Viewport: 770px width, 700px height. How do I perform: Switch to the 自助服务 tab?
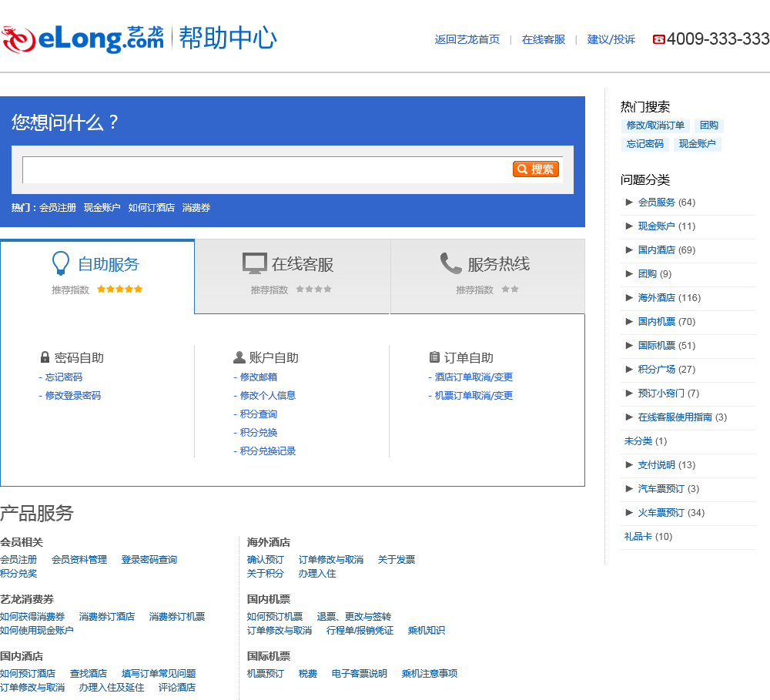pyautogui.click(x=97, y=276)
